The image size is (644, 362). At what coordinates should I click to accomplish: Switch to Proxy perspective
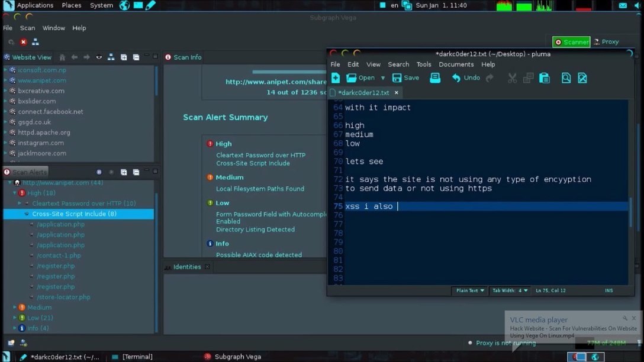pos(607,42)
